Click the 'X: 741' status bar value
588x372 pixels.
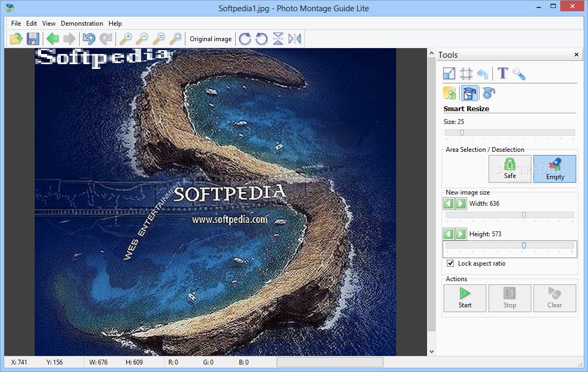point(19,362)
